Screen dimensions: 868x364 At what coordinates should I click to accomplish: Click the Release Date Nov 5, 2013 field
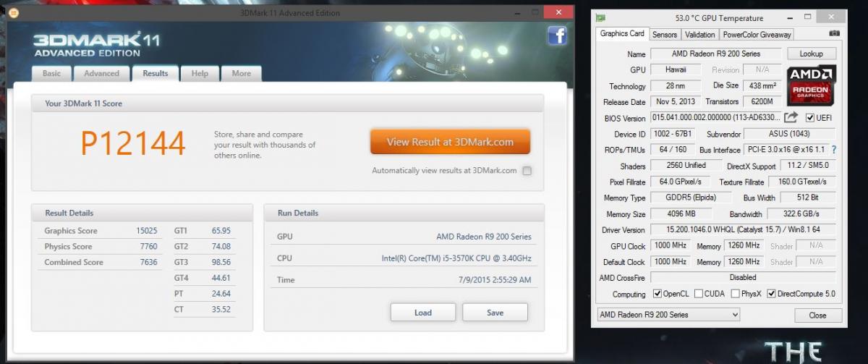676,102
